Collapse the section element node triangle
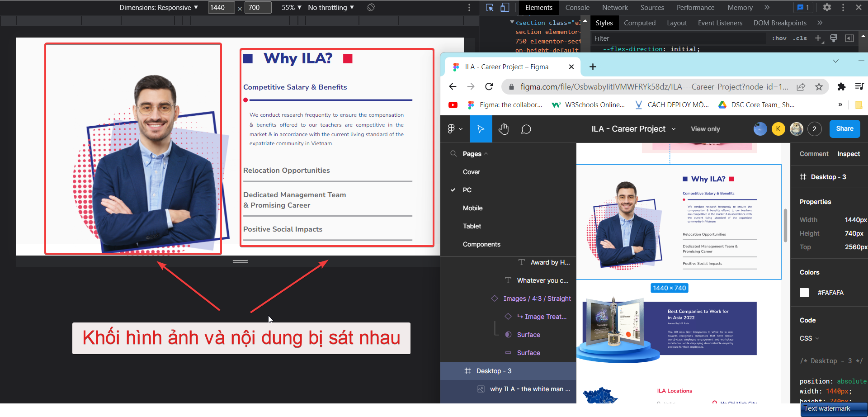868x417 pixels. tap(512, 22)
